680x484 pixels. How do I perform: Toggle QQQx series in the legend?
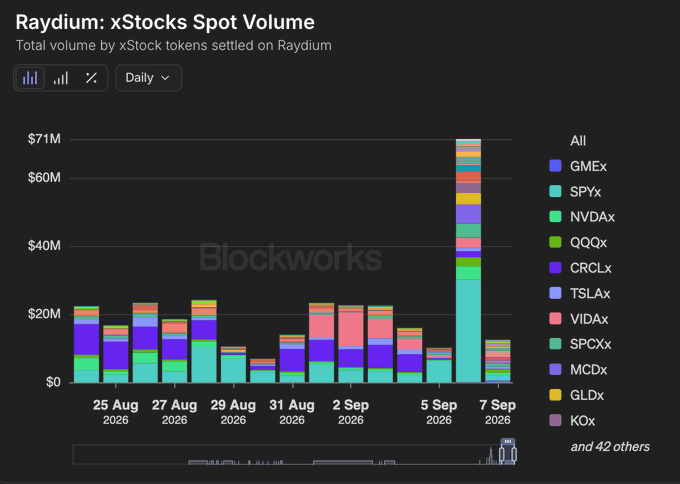[577, 242]
